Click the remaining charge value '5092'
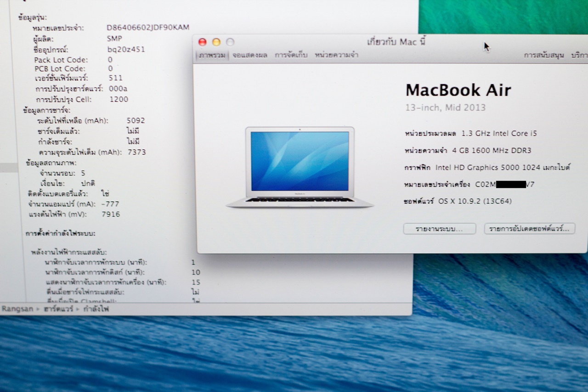Image resolution: width=588 pixels, height=392 pixels. [136, 121]
